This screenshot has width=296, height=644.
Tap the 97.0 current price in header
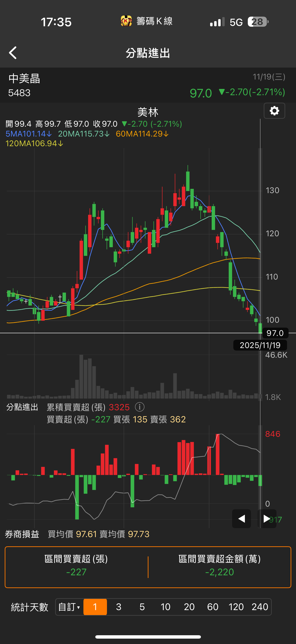click(x=201, y=93)
